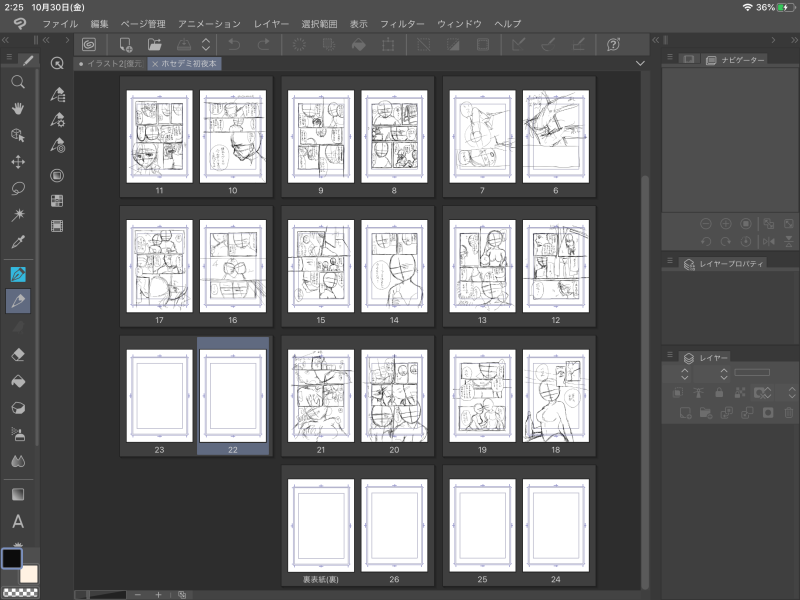Create a new document

point(126,44)
